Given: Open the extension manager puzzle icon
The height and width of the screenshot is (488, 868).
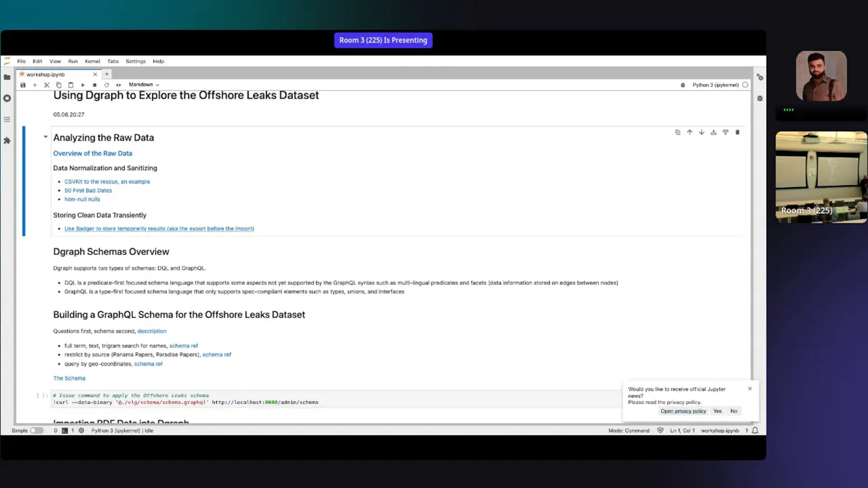Looking at the screenshot, I should [7, 140].
